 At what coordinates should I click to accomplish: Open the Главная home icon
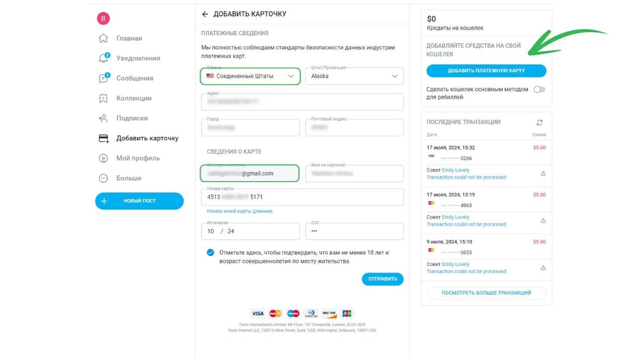pyautogui.click(x=103, y=38)
